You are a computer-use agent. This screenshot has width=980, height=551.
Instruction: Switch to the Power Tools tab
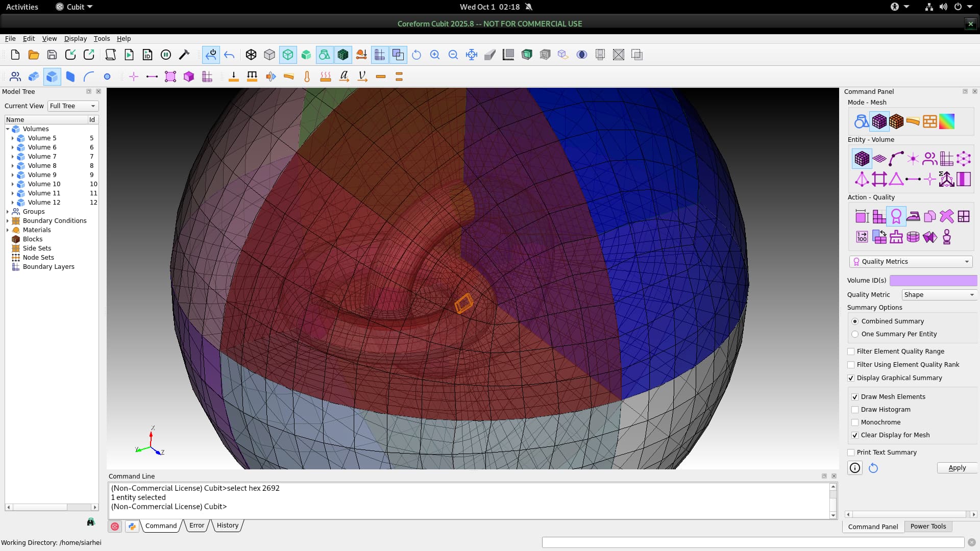(927, 527)
